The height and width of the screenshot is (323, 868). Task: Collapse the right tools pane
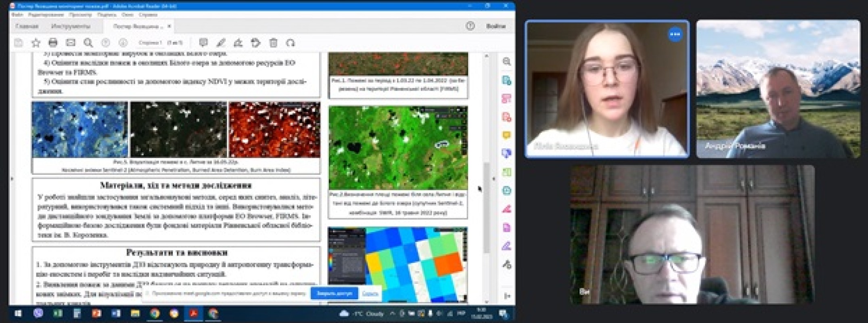click(x=507, y=296)
